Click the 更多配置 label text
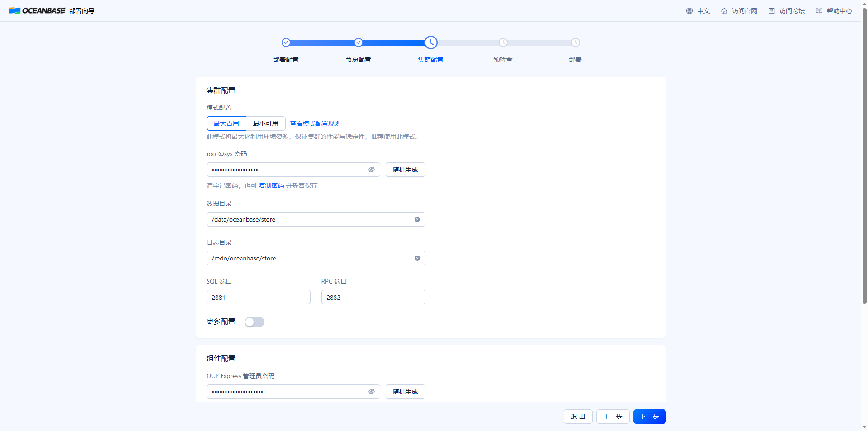 (221, 322)
